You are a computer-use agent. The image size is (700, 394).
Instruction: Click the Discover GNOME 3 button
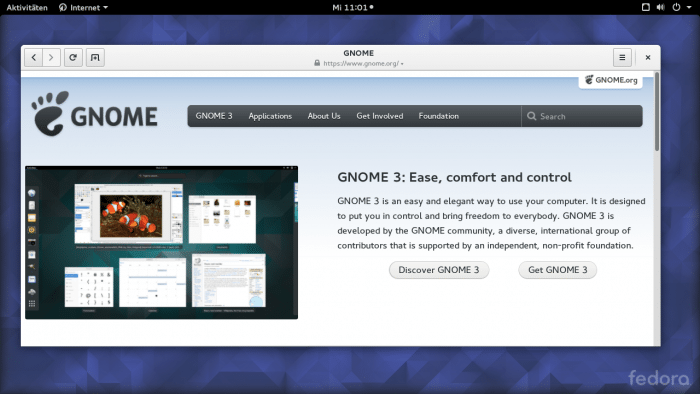439,270
